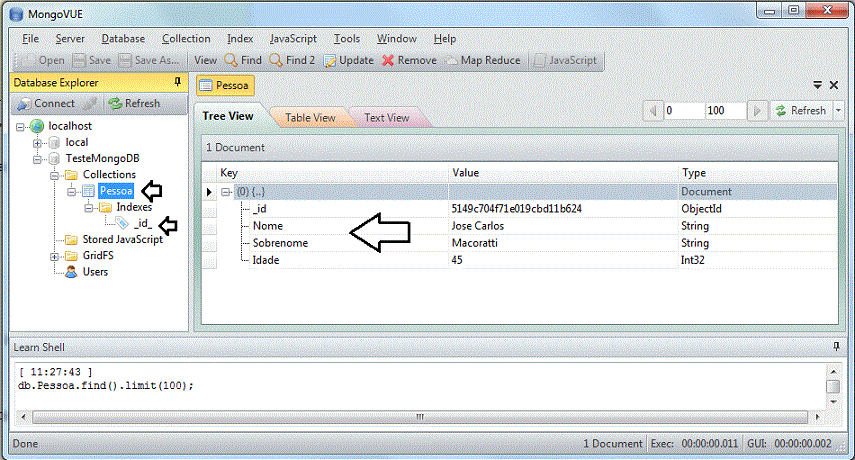The height and width of the screenshot is (460, 855).
Task: Open the Window menu
Action: coord(396,39)
